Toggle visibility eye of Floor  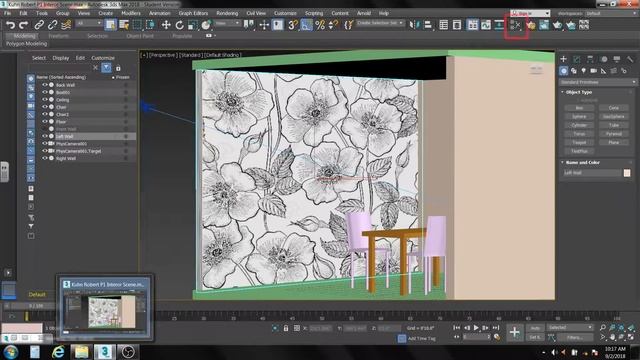pos(45,122)
